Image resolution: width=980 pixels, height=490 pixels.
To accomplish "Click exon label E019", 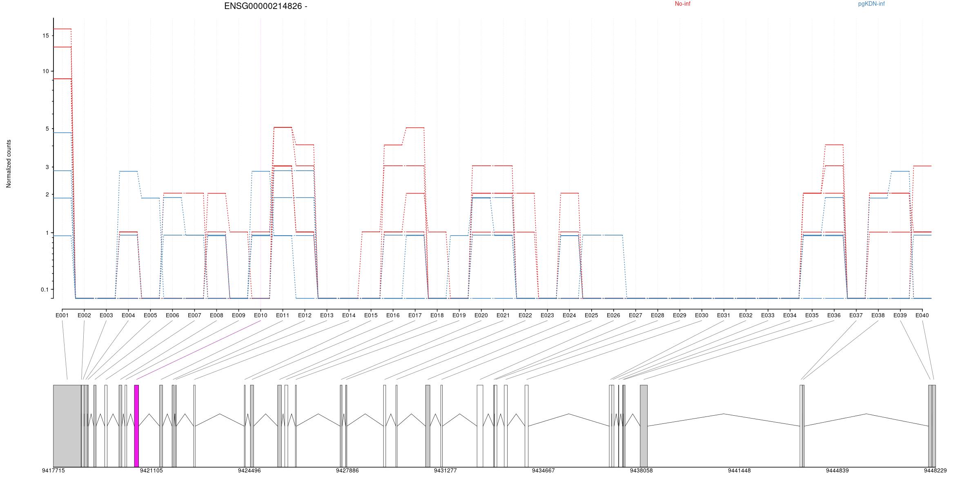I will click(x=459, y=315).
